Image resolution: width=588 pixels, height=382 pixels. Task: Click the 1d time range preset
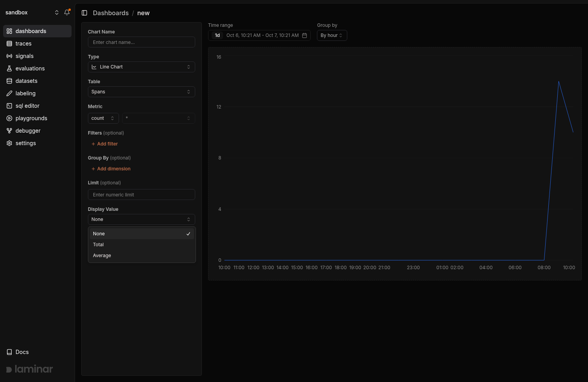click(x=217, y=35)
